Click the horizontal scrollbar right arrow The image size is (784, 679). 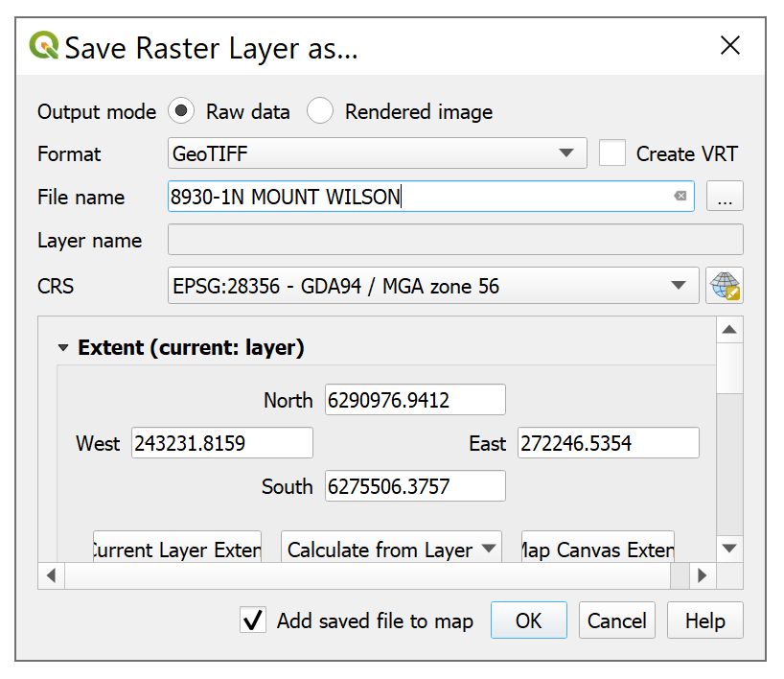pos(702,575)
